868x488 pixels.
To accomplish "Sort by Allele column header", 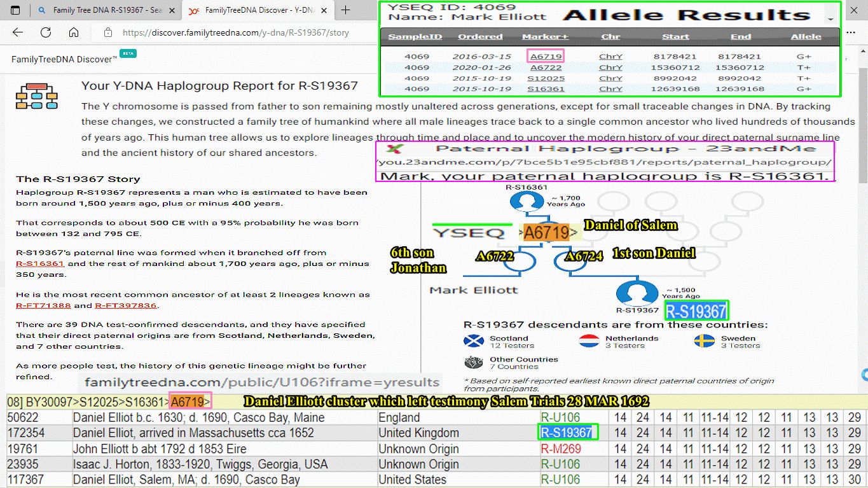I will pyautogui.click(x=806, y=37).
